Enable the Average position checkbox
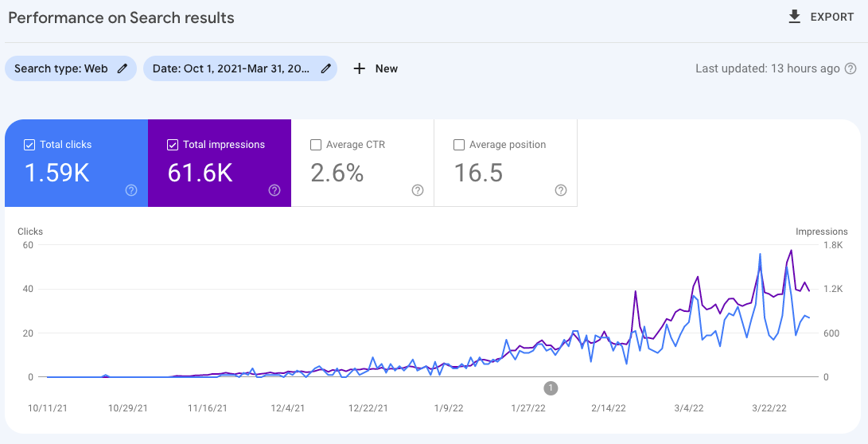Screen dimensions: 868x444 coord(459,145)
